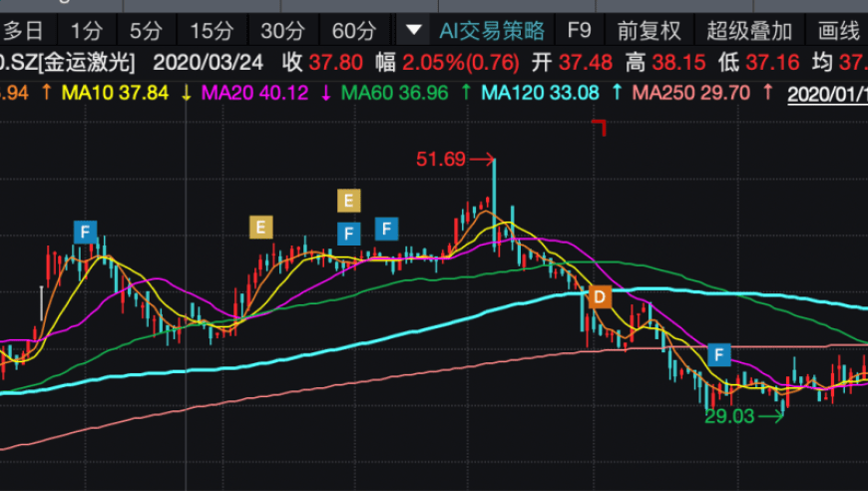Open the period dropdown triangle after 60分
868x491 pixels.
[413, 30]
